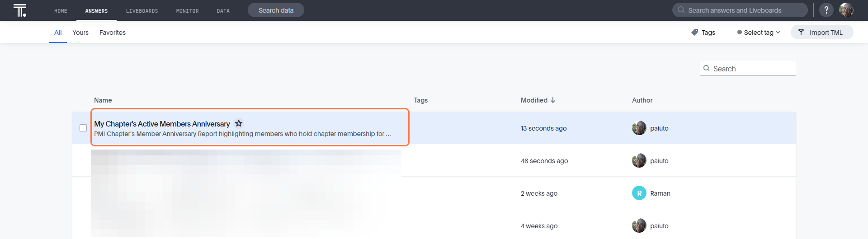Click the '46 seconds ago' modified value
Screen dimensions: 868x239
[544, 161]
